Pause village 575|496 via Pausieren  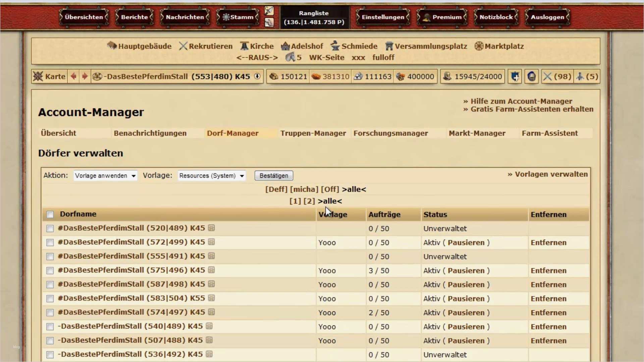466,270
